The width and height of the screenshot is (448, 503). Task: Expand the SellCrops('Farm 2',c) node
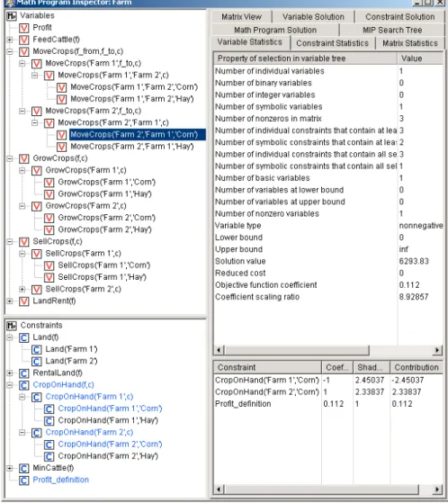[22, 290]
